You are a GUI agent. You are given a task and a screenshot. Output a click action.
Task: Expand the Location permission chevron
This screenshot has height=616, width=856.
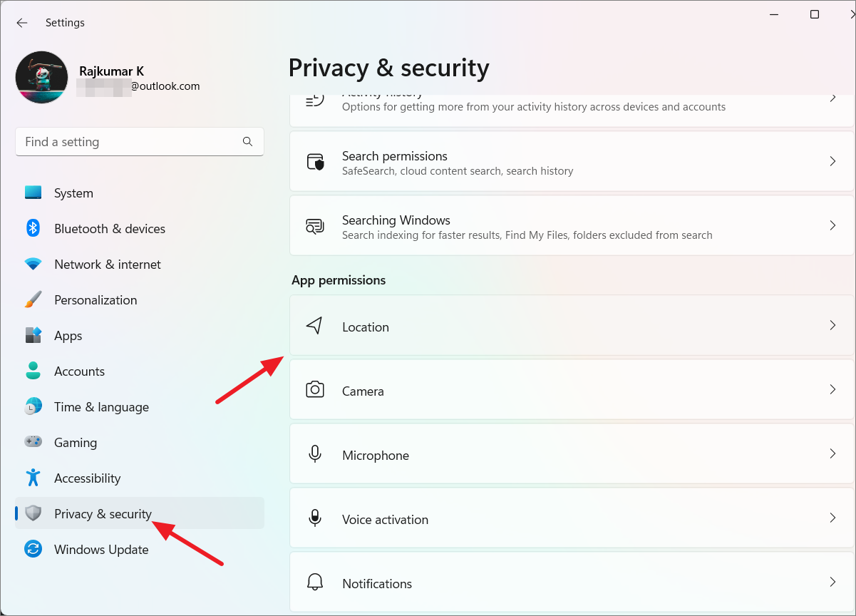point(832,326)
